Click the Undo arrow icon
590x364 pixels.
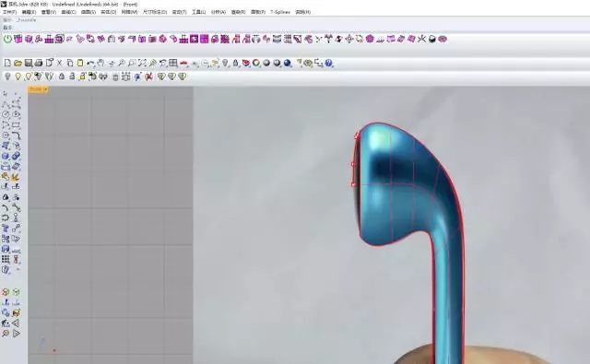point(90,64)
